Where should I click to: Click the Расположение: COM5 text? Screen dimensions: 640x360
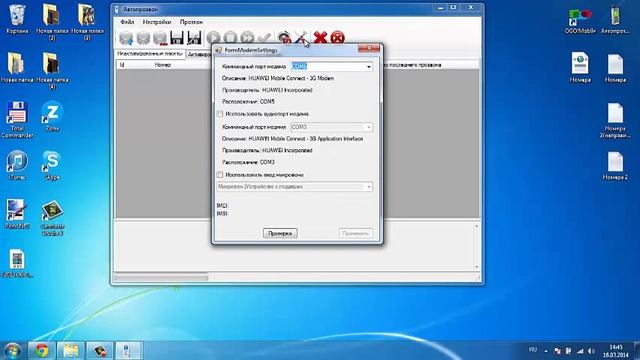(x=248, y=102)
